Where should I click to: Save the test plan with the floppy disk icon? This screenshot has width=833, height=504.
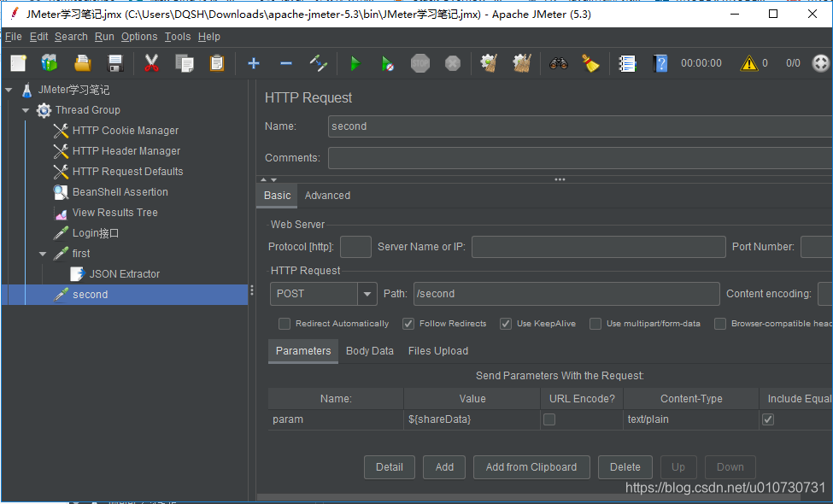[115, 63]
